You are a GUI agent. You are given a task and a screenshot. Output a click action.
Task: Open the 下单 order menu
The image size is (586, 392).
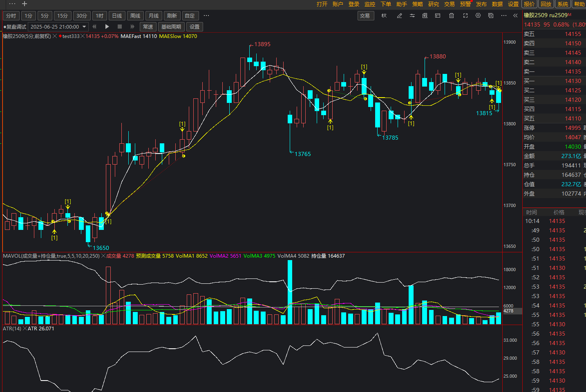point(386,4)
